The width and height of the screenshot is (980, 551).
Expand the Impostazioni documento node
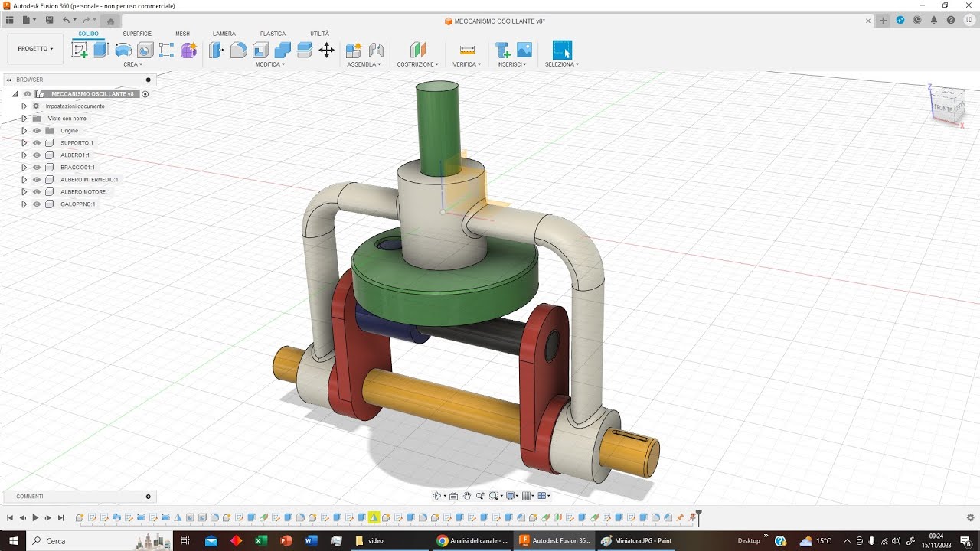(x=24, y=106)
